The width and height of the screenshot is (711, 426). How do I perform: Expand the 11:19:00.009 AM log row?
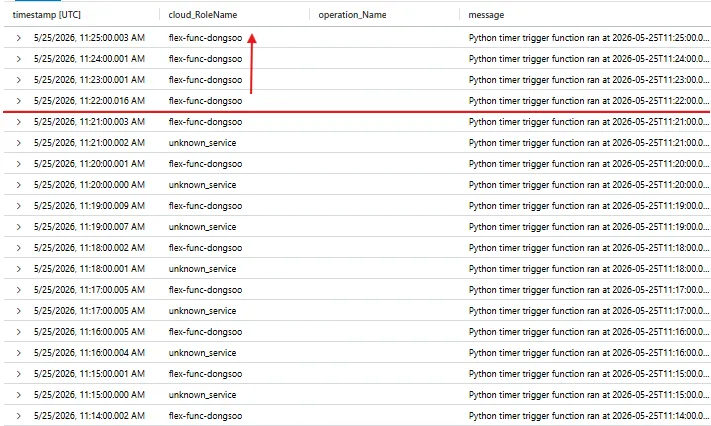[x=19, y=206]
